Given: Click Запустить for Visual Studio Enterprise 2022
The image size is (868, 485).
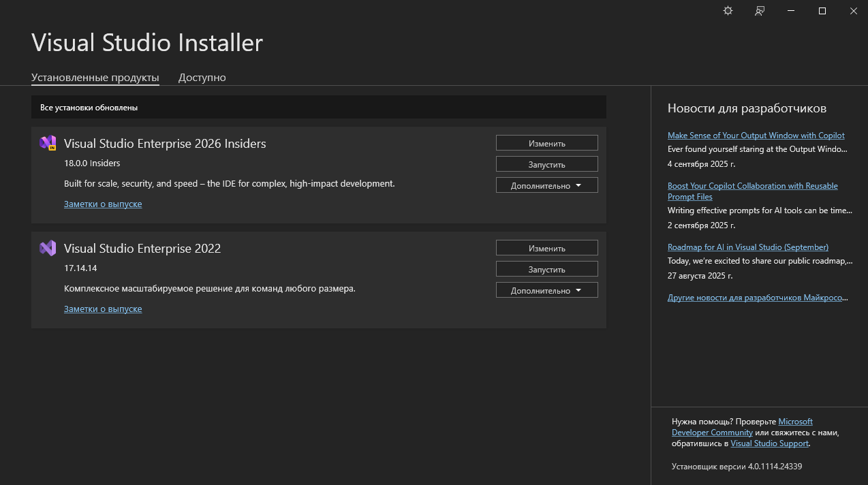Looking at the screenshot, I should (547, 269).
